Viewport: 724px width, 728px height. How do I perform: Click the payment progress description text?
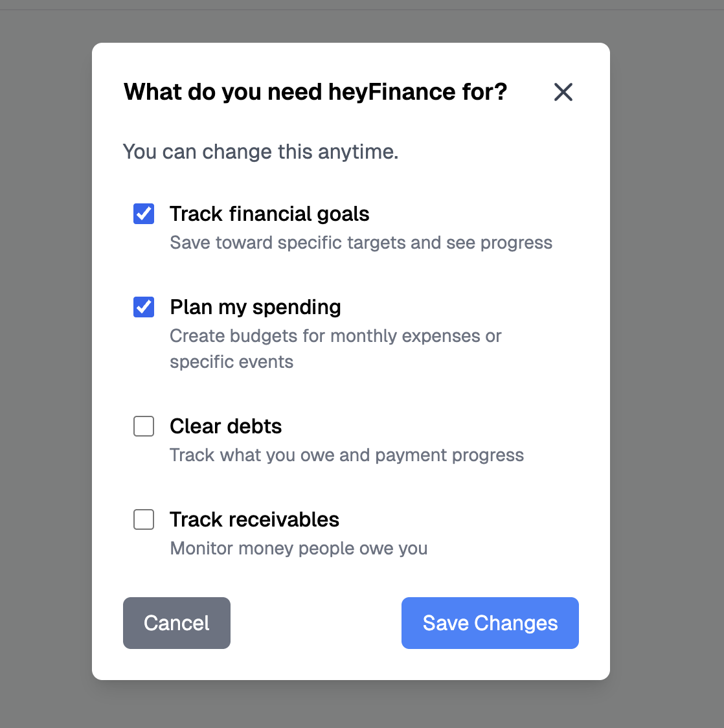(346, 455)
